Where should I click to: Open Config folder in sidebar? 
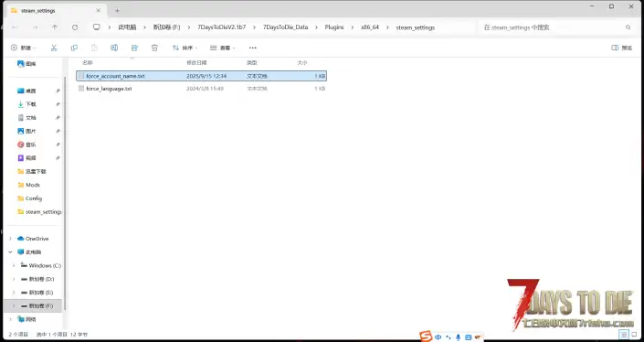click(x=35, y=198)
